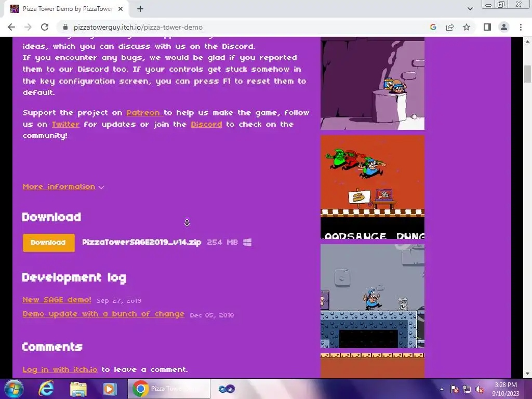Click the Development log heading
This screenshot has width=532, height=399.
pos(74,277)
